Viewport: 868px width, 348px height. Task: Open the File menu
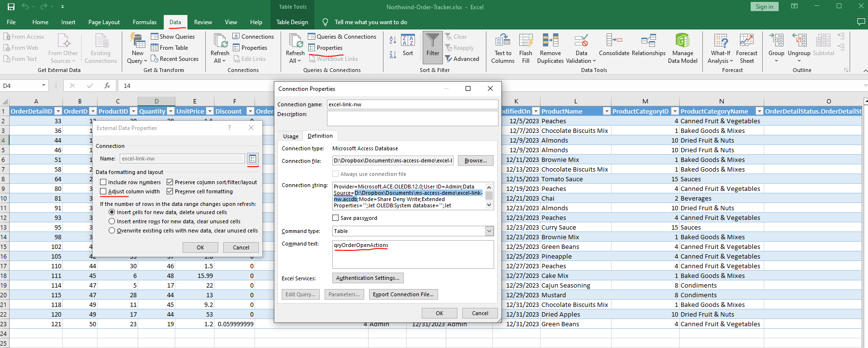(11, 22)
